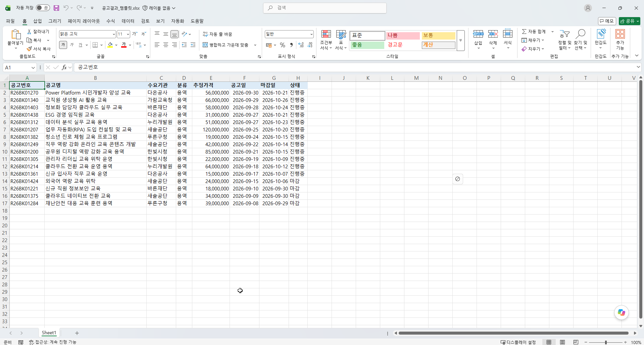Open the font size dropdown
The width and height of the screenshot is (644, 345).
128,34
